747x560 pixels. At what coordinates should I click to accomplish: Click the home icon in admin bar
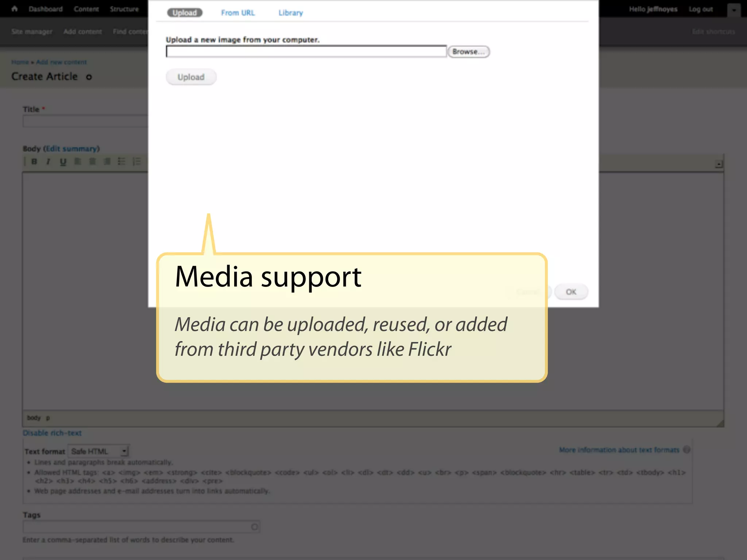point(15,9)
